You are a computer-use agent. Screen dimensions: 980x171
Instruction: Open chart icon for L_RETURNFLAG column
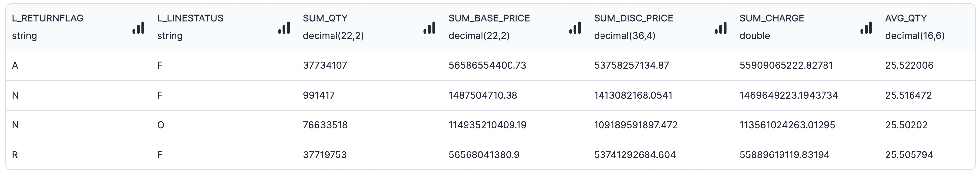point(139,28)
